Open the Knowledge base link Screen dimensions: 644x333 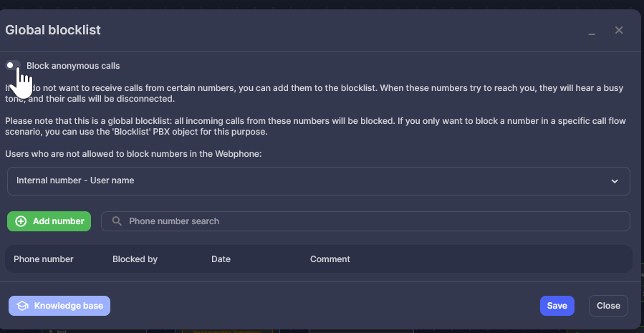tap(68, 306)
